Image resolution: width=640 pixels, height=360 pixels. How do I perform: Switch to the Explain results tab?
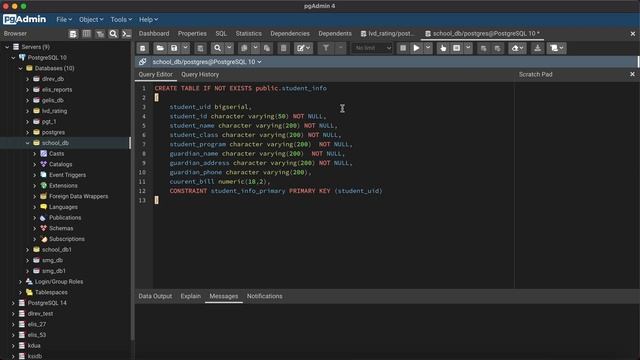click(x=191, y=296)
